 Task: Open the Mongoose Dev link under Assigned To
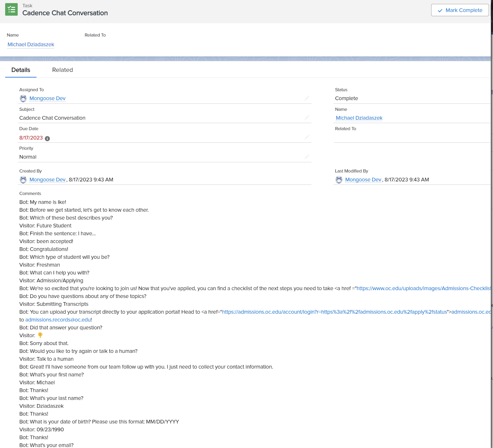pyautogui.click(x=48, y=98)
